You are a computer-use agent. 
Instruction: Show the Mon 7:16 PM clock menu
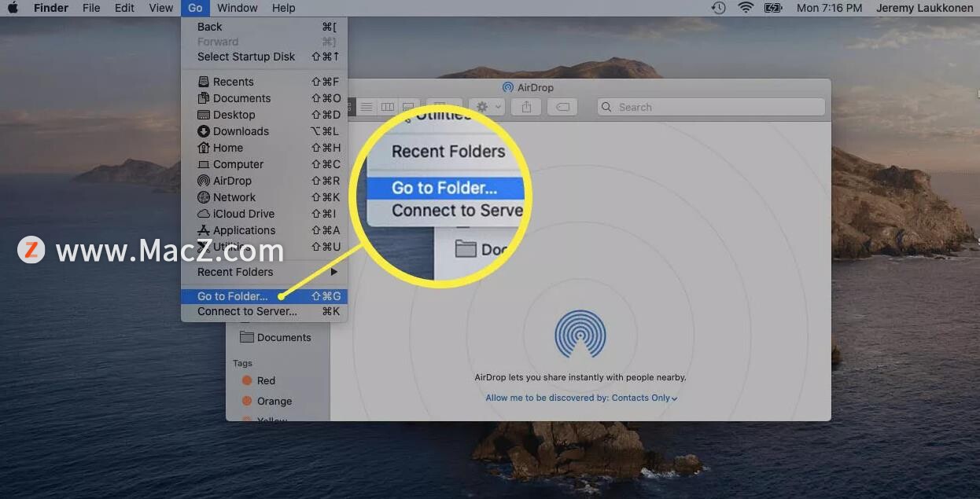point(829,8)
